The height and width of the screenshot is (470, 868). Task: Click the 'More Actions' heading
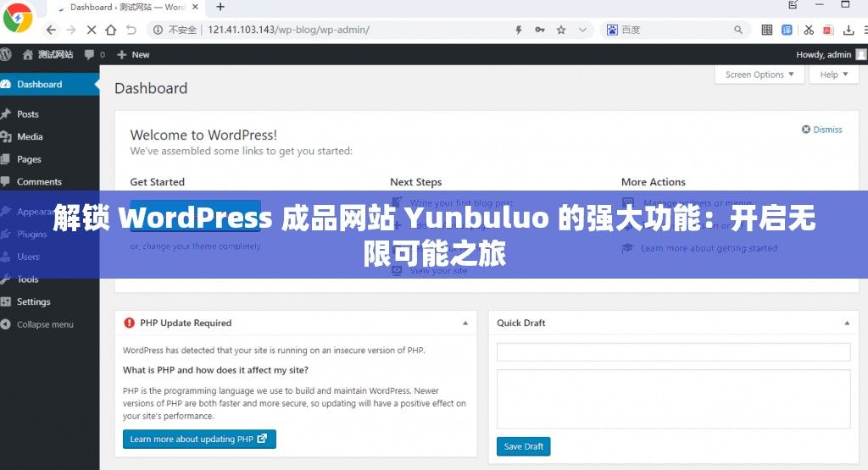(x=654, y=182)
